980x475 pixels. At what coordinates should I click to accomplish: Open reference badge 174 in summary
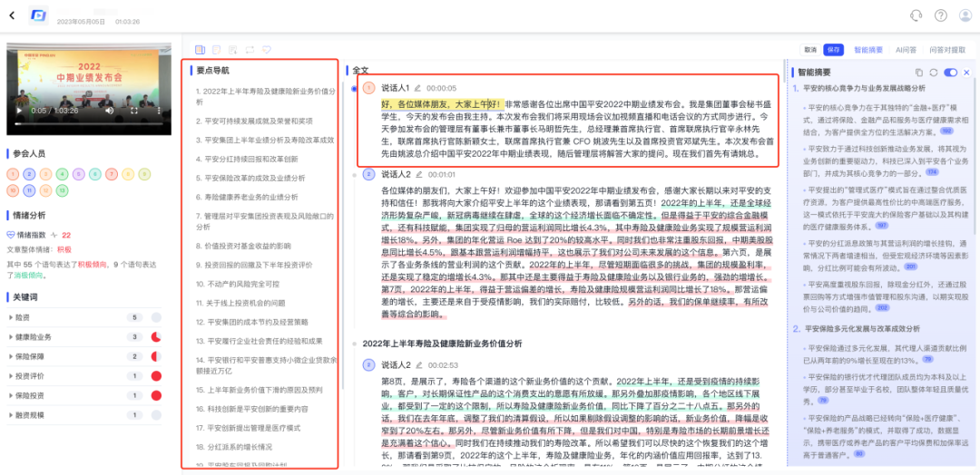[933, 172]
